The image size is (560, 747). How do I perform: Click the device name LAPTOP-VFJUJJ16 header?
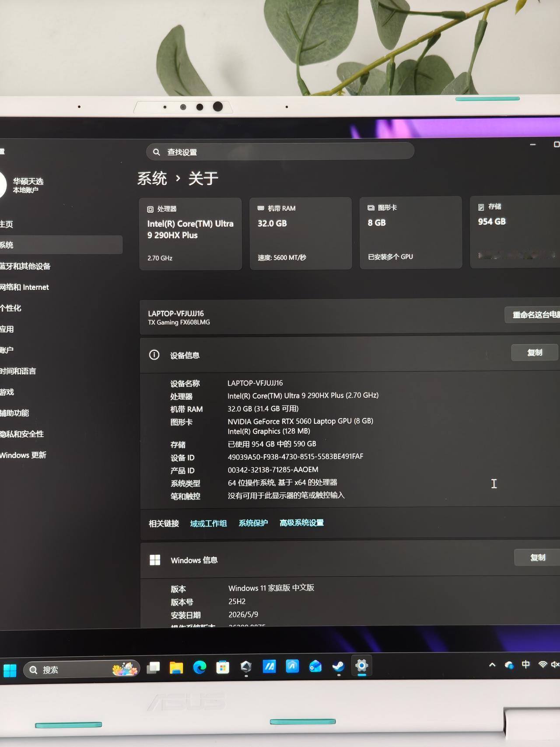point(176,314)
